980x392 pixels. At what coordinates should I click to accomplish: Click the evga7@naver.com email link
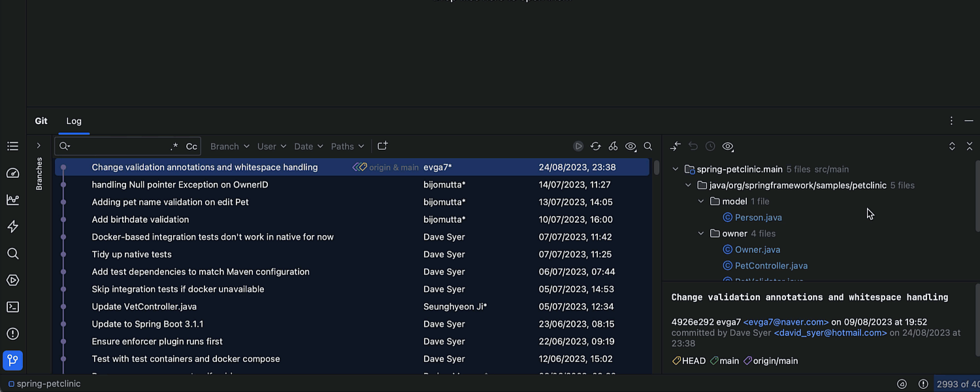(786, 322)
